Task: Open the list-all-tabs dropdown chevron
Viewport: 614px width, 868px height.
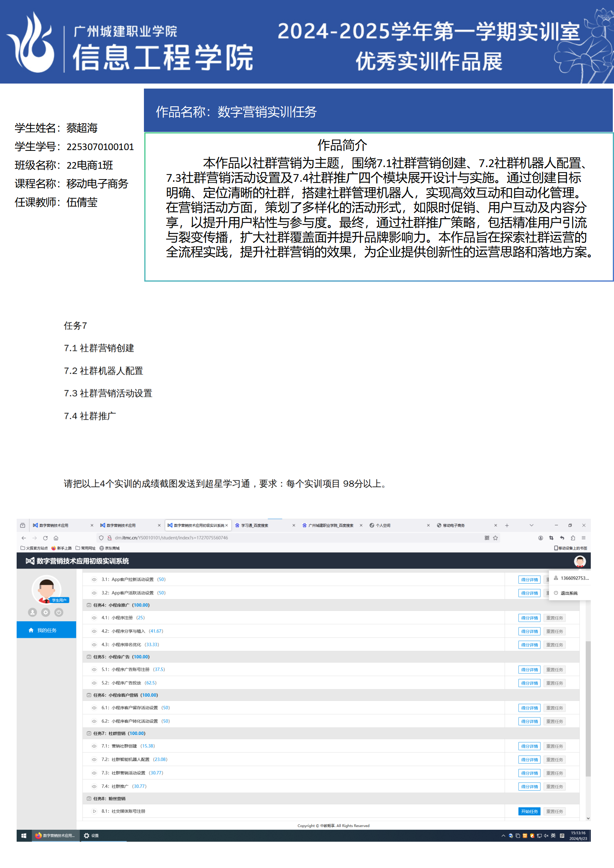Action: coord(531,525)
